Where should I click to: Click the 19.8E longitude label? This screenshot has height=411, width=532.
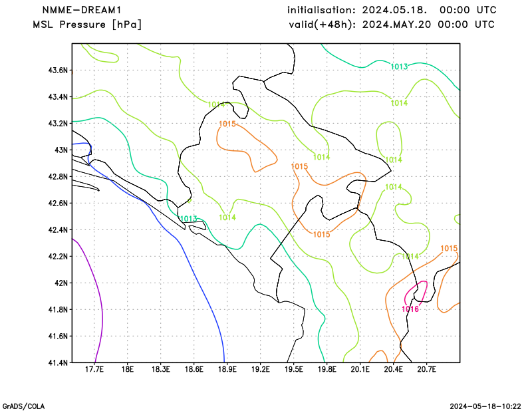coord(327,369)
